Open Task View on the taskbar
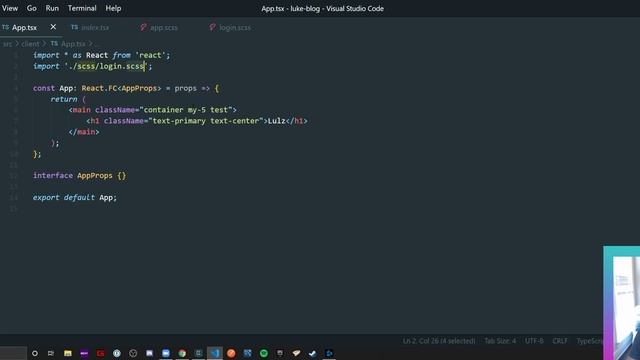Viewport: 640px width, 360px height. coord(51,353)
